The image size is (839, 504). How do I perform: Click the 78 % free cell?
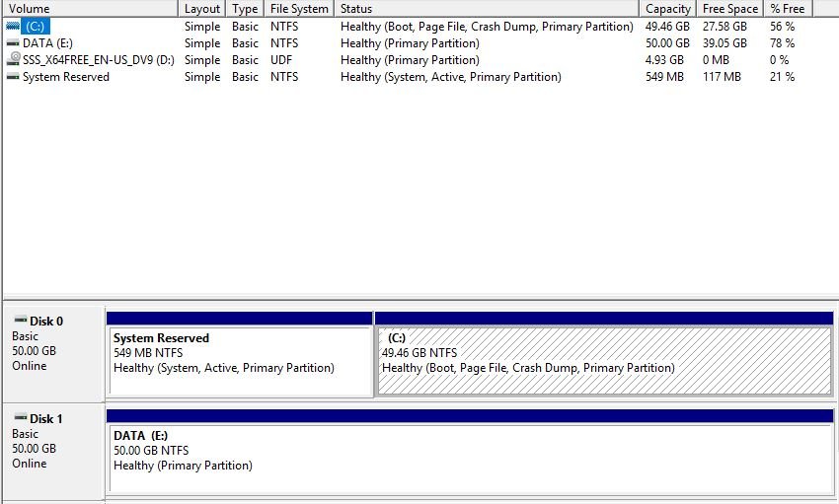782,43
